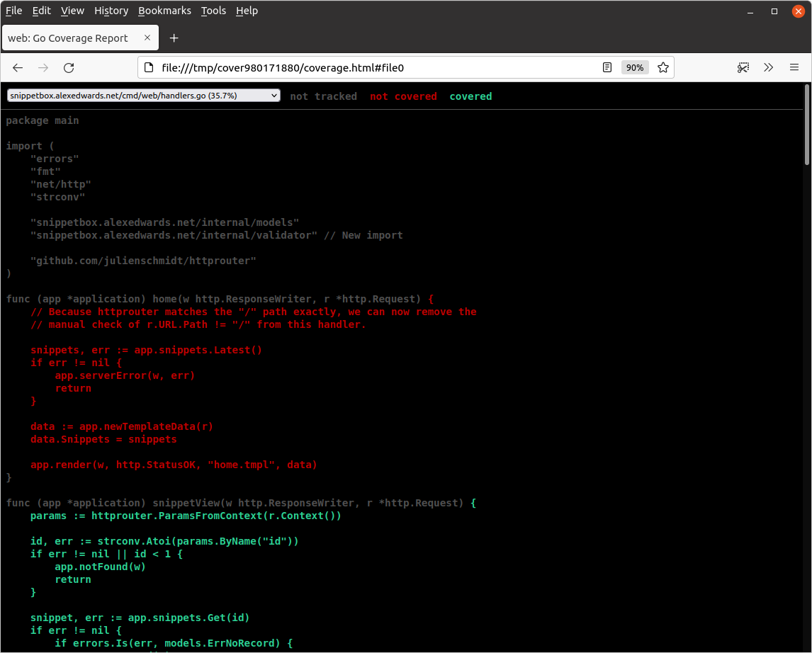Open the Firefox hamburger application menu
This screenshot has width=812, height=653.
click(794, 67)
